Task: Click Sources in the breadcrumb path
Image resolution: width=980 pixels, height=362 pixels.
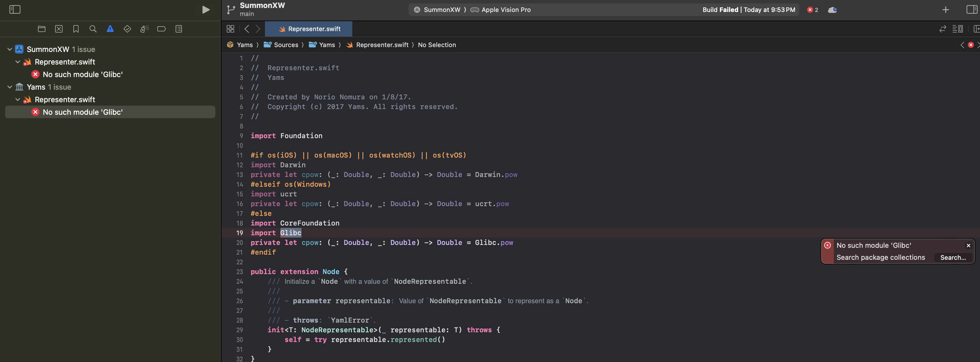Action: 286,45
